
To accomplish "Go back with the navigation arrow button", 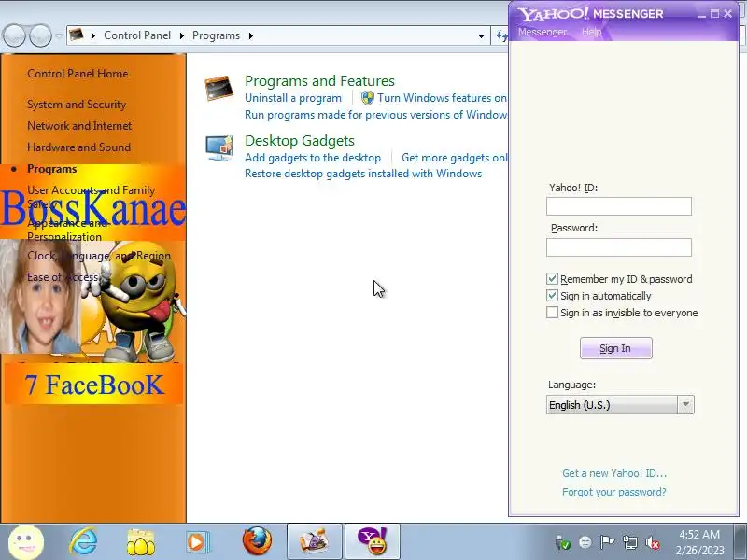I will [14, 35].
